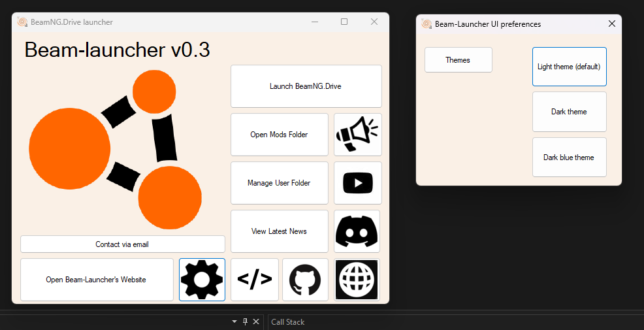Open the GitHub icon button
The width and height of the screenshot is (644, 330).
click(x=305, y=280)
